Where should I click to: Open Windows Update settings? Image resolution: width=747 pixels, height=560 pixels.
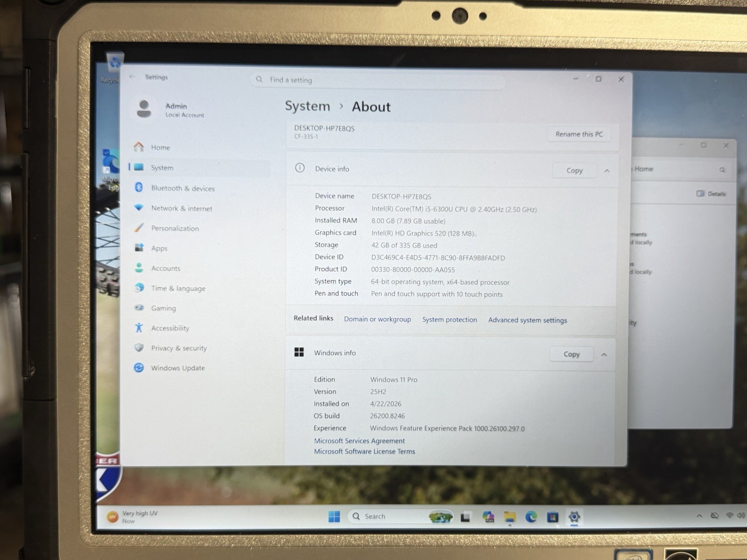coord(177,368)
